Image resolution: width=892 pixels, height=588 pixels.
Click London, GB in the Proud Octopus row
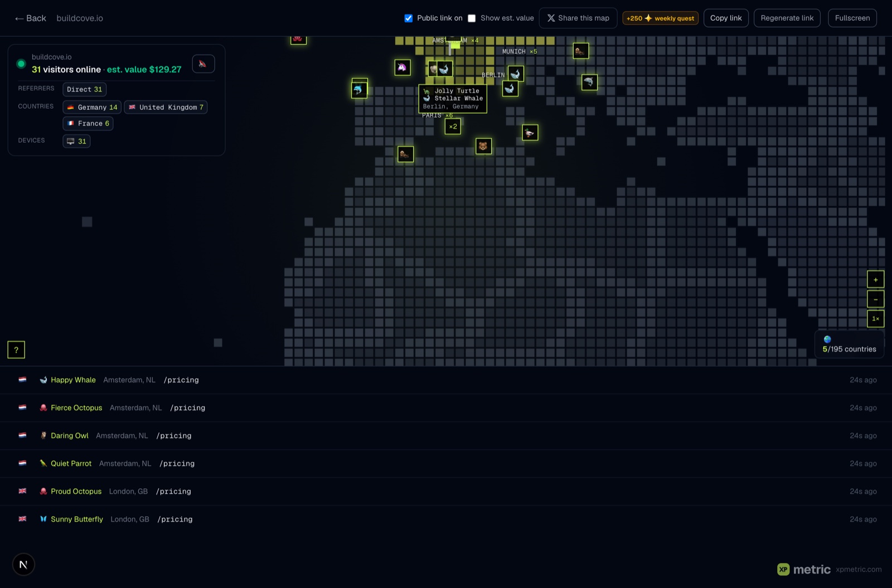(128, 492)
